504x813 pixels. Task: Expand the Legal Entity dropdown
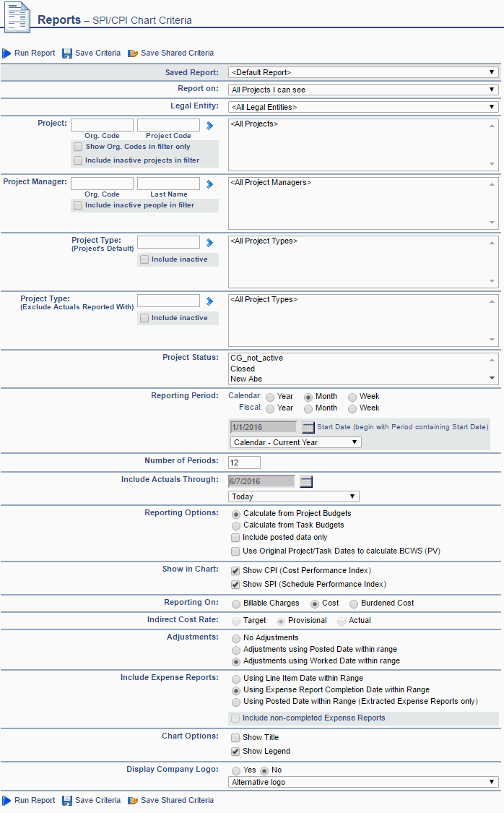(363, 107)
